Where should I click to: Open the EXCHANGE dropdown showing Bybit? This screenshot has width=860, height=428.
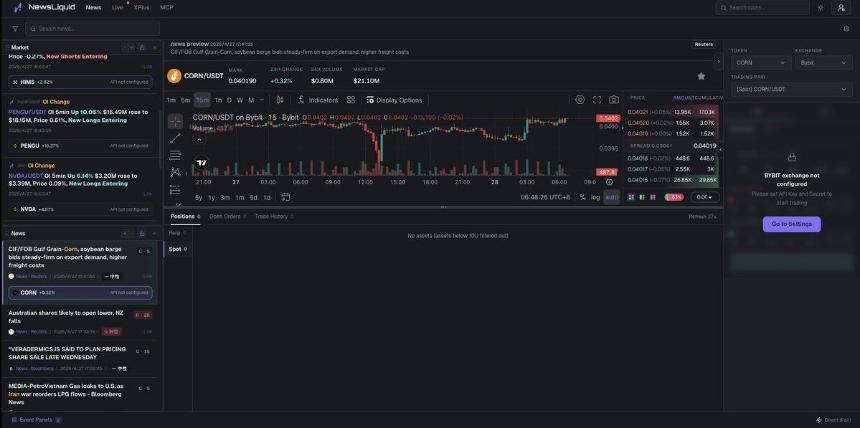point(824,63)
